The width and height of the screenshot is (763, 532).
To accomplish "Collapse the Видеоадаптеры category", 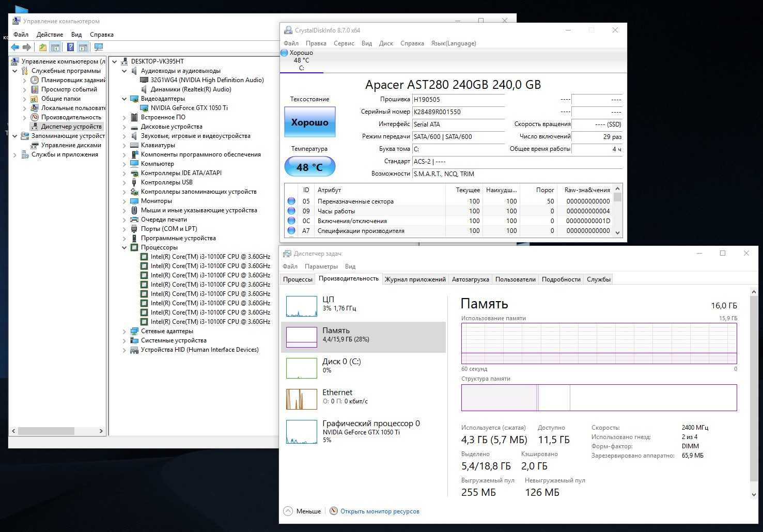I will pos(124,99).
